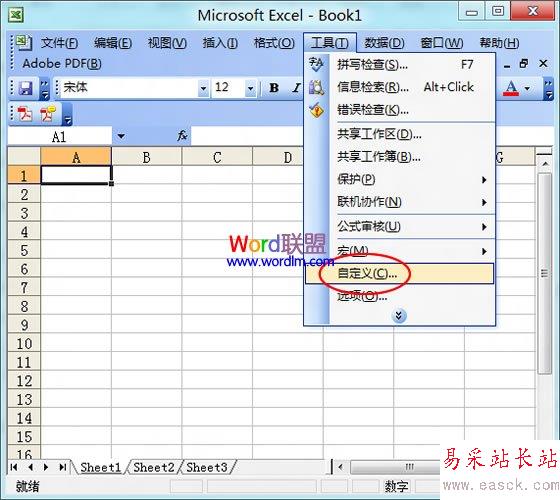Open the 数据(D) menu

[384, 43]
